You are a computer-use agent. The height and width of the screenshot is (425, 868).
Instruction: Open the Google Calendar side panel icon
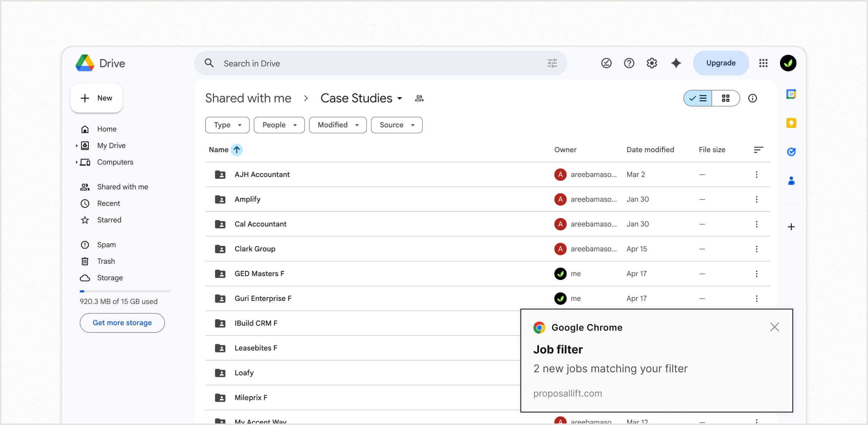pyautogui.click(x=791, y=94)
